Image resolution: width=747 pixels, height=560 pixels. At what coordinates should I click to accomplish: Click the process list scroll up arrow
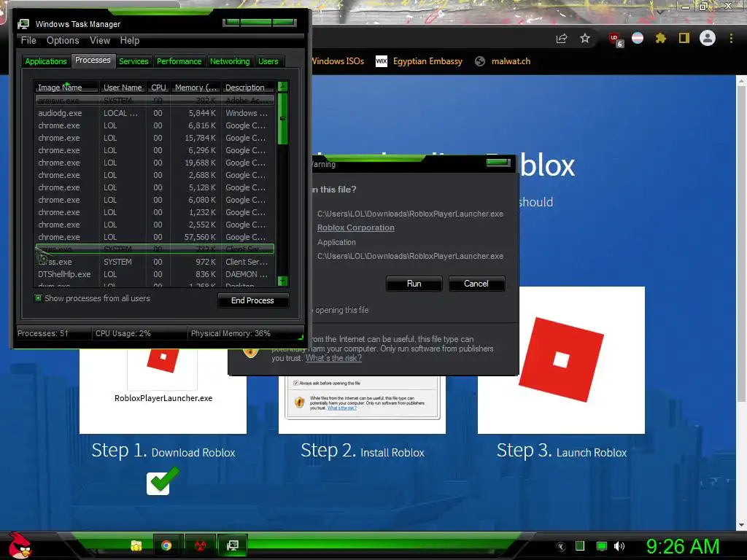point(282,87)
